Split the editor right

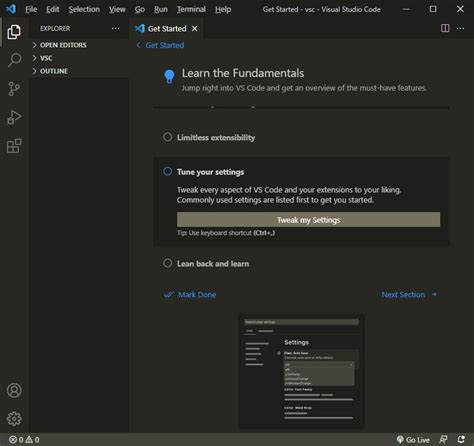[x=445, y=28]
